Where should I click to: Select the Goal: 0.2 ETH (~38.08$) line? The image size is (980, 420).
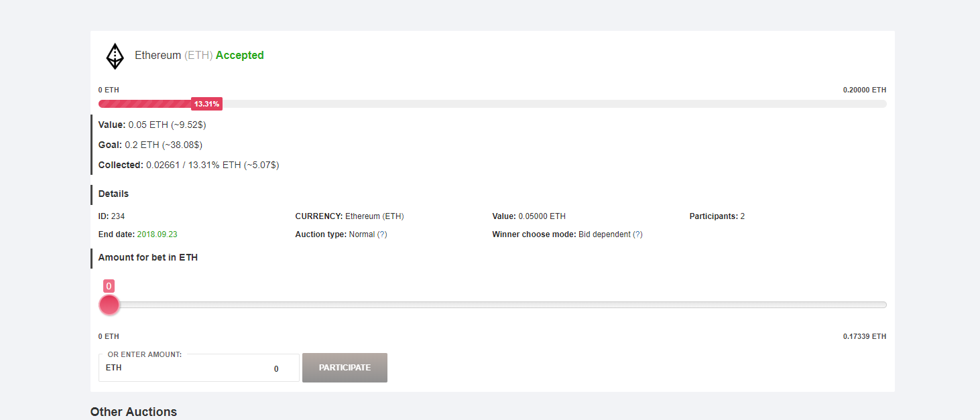coord(150,145)
